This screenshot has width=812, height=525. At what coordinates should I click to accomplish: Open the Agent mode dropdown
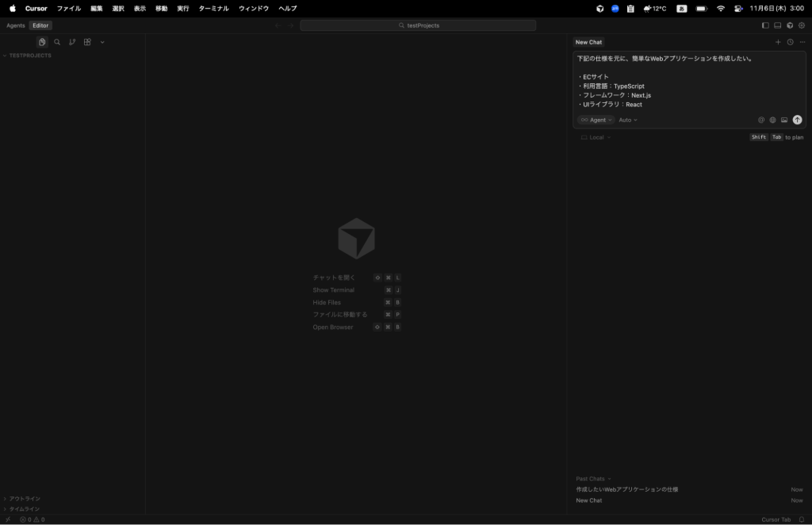[596, 120]
